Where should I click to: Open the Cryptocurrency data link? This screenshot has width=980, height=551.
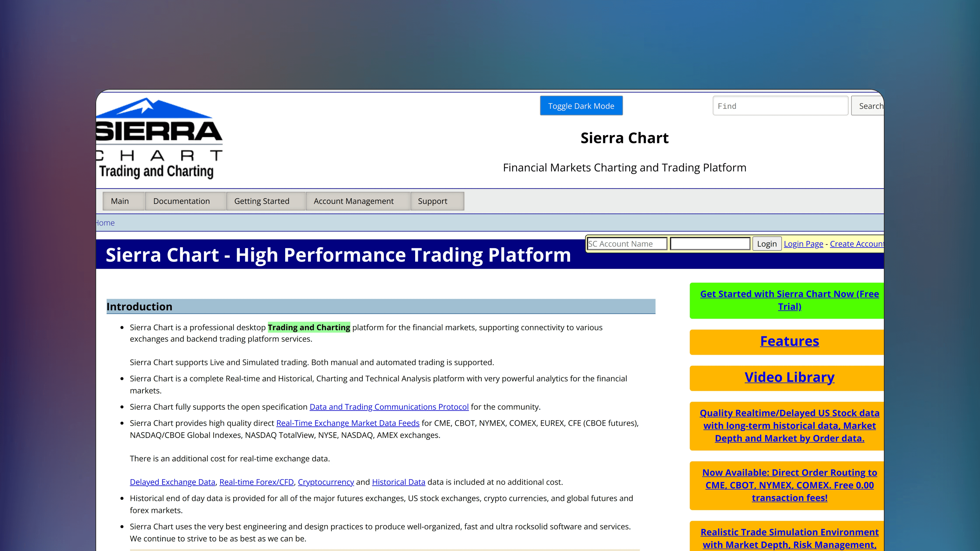pyautogui.click(x=326, y=482)
